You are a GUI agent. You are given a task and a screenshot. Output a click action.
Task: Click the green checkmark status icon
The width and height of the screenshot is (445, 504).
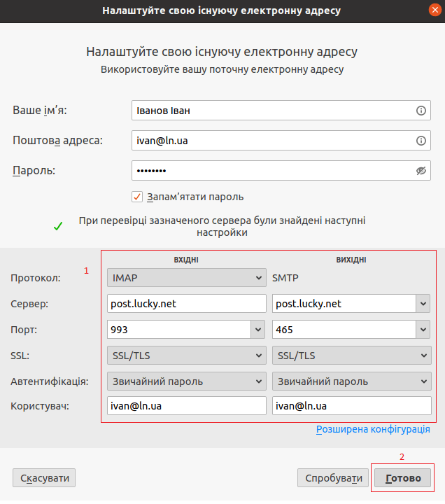pos(58,226)
